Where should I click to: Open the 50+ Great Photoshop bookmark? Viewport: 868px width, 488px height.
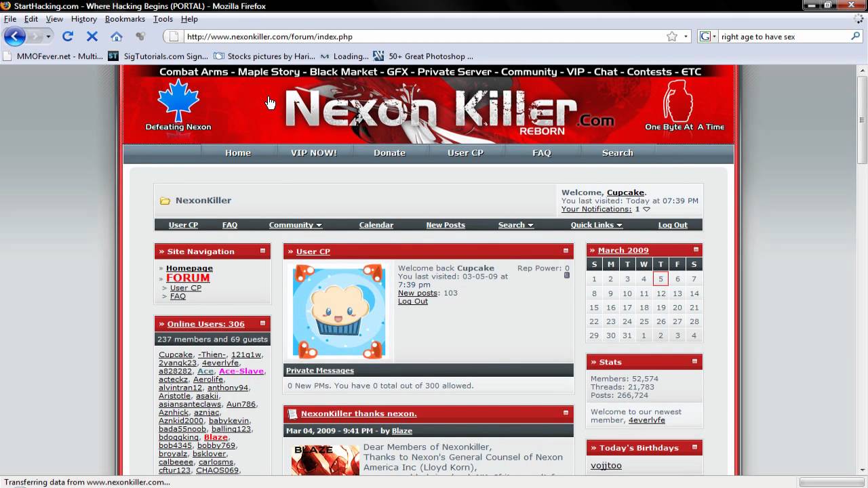tap(423, 56)
